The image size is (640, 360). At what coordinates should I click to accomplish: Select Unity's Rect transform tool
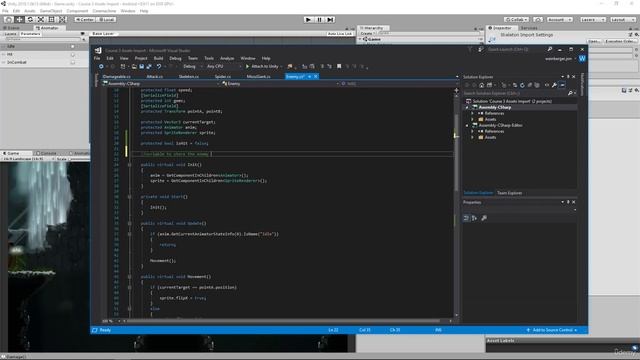pos(51,20)
